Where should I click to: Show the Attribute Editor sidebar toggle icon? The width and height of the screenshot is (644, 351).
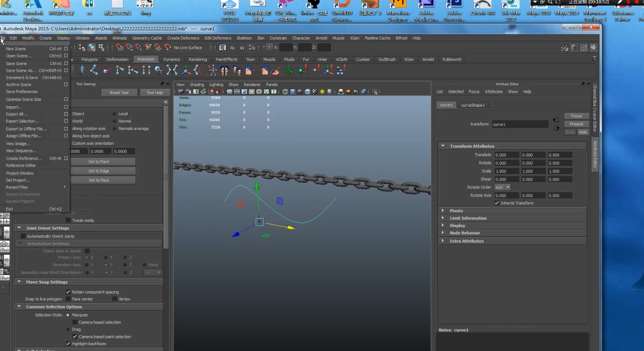pyautogui.click(x=574, y=48)
